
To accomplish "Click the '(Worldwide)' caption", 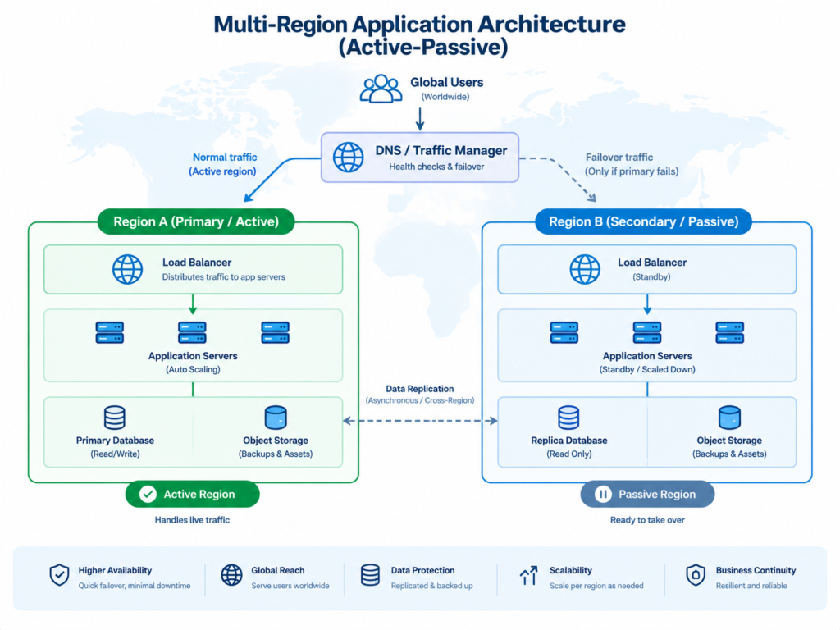I will 445,97.
